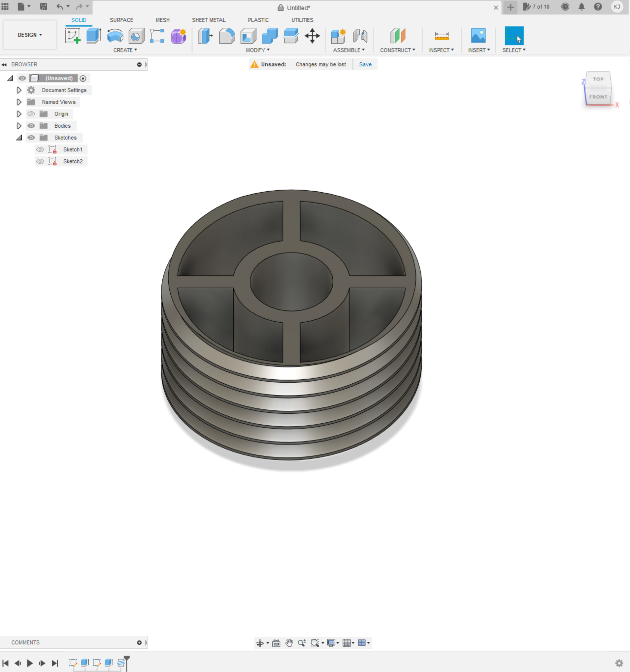The height and width of the screenshot is (672, 630).
Task: Open the CREATE dropdown menu
Action: pos(125,50)
